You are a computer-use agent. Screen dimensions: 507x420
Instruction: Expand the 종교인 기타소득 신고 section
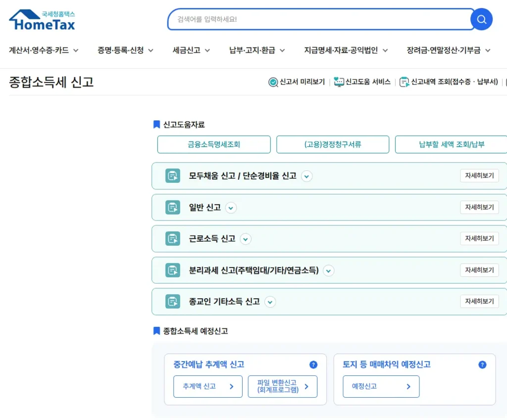point(270,302)
